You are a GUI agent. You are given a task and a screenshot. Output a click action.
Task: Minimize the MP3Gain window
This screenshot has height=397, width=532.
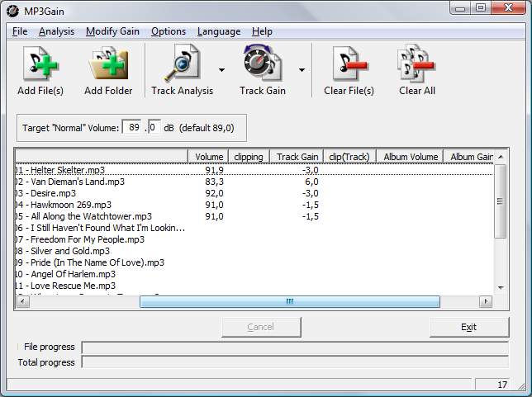tap(460, 8)
